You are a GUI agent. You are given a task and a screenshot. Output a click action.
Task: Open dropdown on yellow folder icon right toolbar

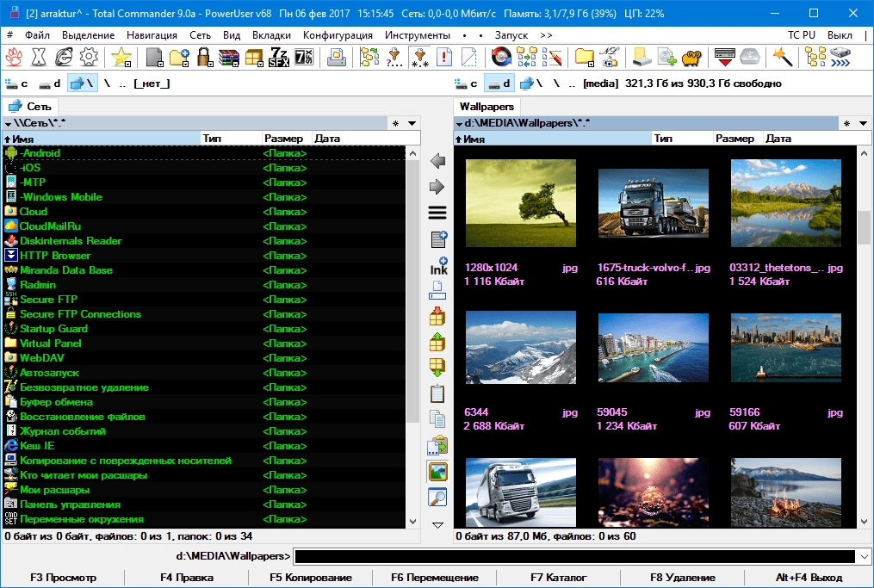591,64
